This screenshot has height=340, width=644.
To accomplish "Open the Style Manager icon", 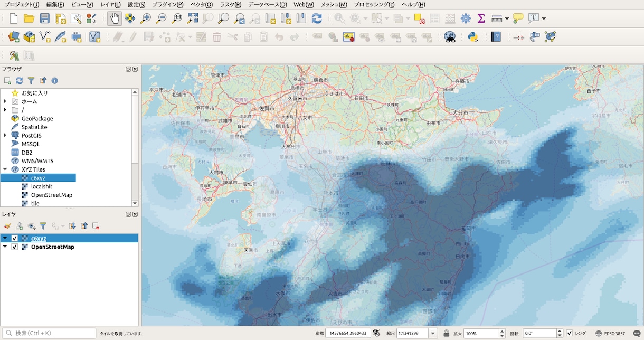I will (91, 18).
